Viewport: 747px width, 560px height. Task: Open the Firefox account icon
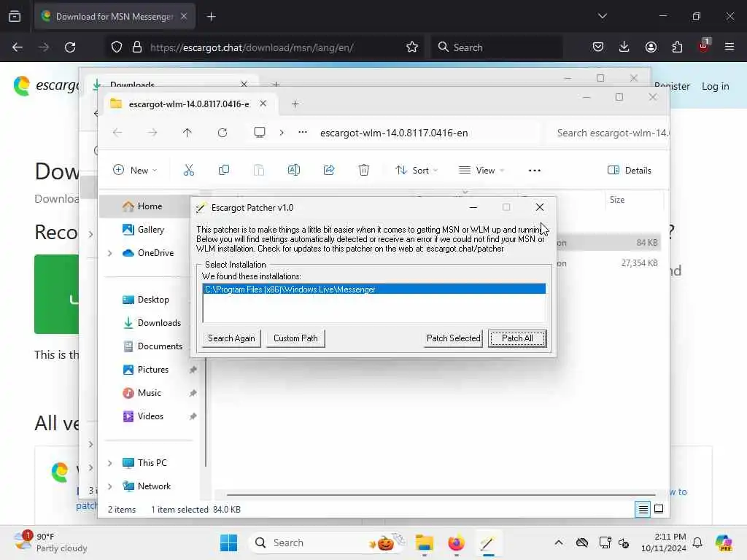click(x=651, y=47)
